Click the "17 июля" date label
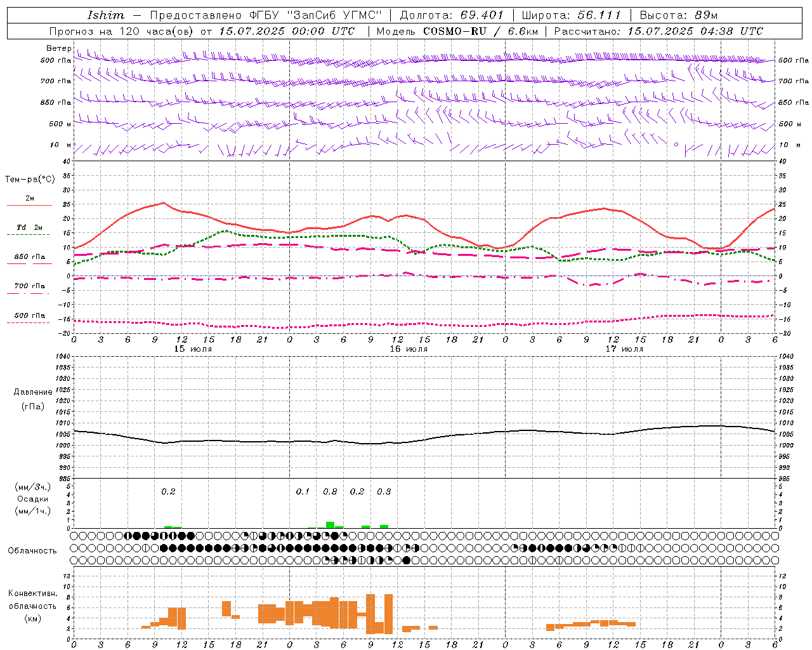Image resolution: width=812 pixels, height=650 pixels. pyautogui.click(x=624, y=349)
